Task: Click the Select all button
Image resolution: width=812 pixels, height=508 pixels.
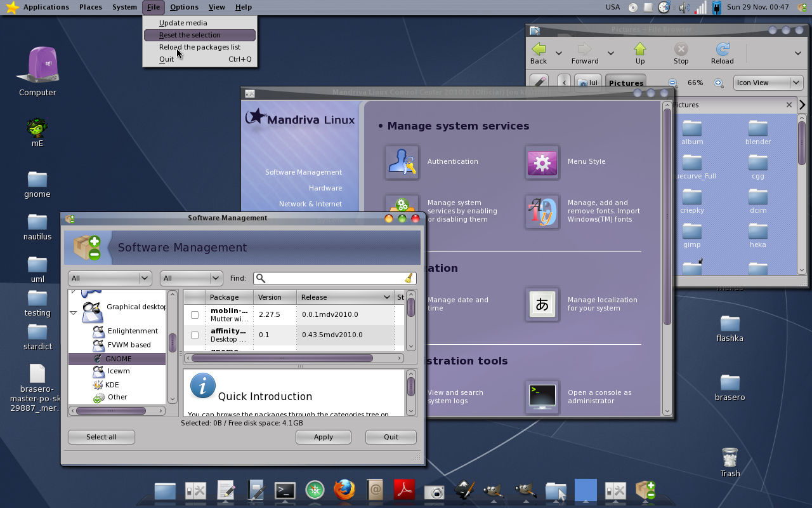Action: pyautogui.click(x=101, y=437)
